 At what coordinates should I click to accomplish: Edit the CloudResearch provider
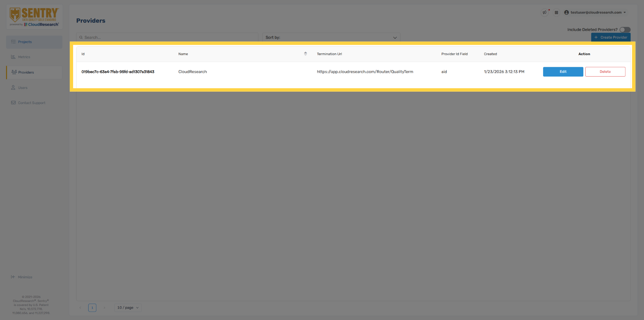point(562,72)
